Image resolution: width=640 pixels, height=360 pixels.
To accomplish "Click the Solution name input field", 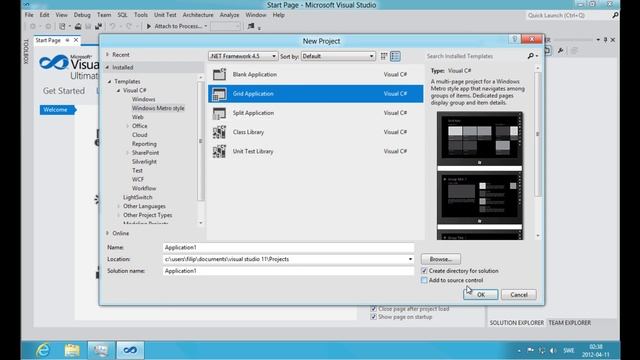I will pyautogui.click(x=288, y=271).
